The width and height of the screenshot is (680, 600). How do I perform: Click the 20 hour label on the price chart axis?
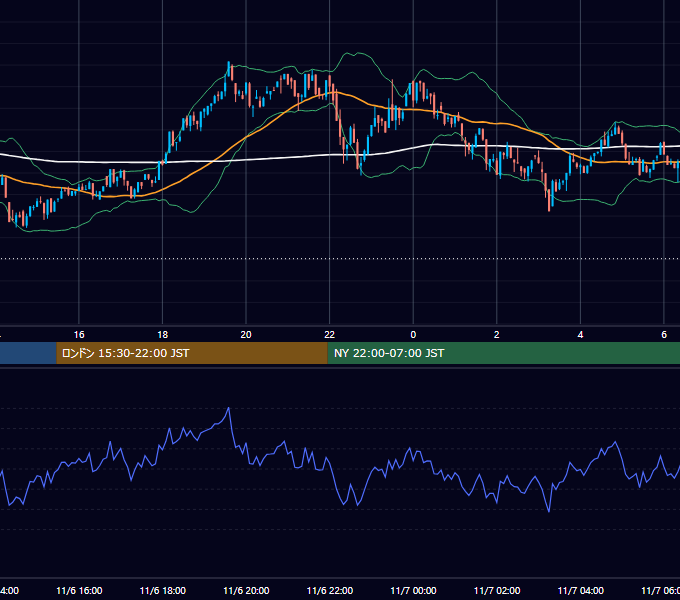coord(246,335)
